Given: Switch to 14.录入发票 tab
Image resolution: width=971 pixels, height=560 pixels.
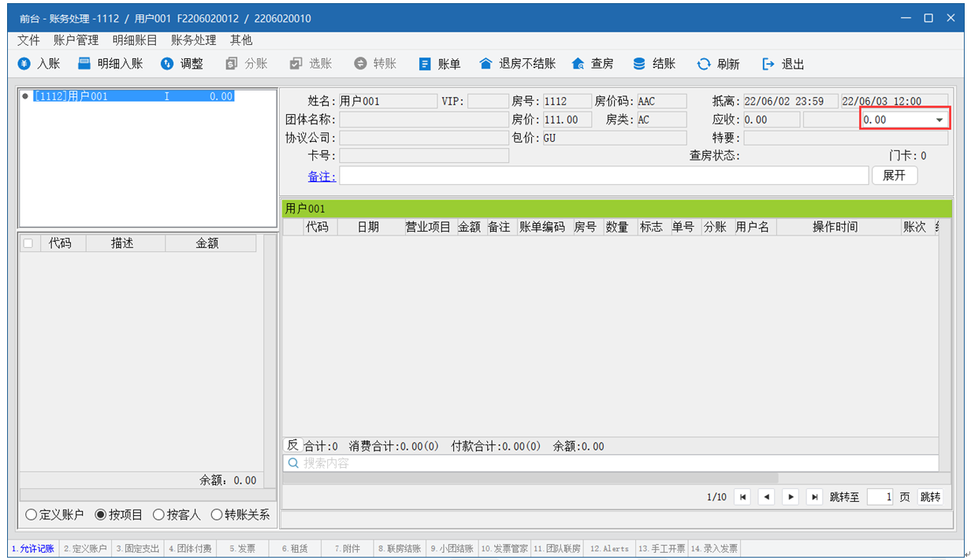Looking at the screenshot, I should [714, 548].
